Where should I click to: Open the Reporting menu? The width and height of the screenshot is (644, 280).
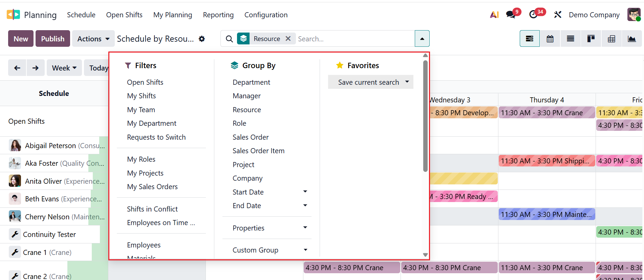point(218,15)
